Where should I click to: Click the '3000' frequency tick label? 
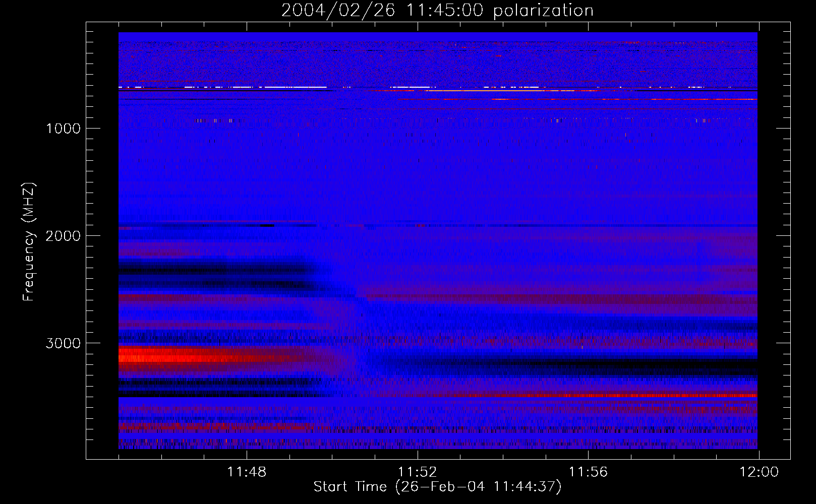[63, 343]
